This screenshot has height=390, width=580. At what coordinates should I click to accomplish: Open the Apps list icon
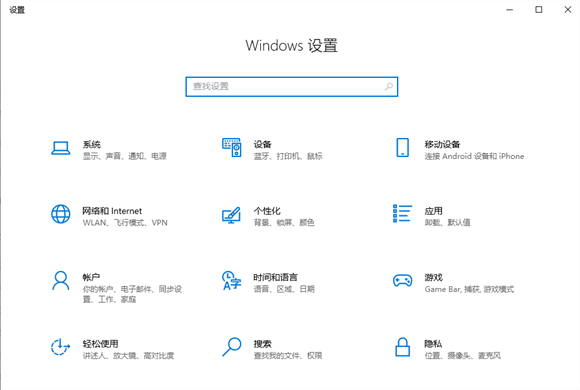click(402, 214)
